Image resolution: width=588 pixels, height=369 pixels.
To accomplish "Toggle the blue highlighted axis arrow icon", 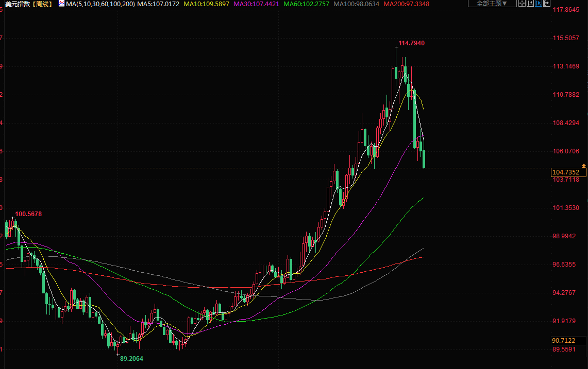I will coord(539,4).
